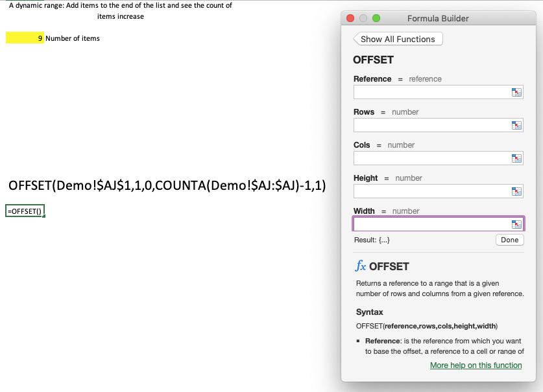Focus the Reference argument input field

[x=432, y=93]
